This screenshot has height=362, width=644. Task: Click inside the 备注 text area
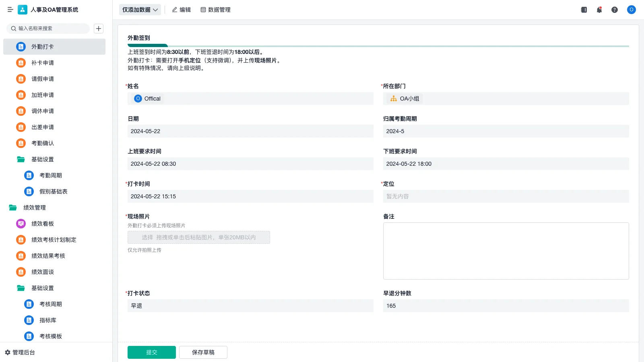pyautogui.click(x=506, y=250)
